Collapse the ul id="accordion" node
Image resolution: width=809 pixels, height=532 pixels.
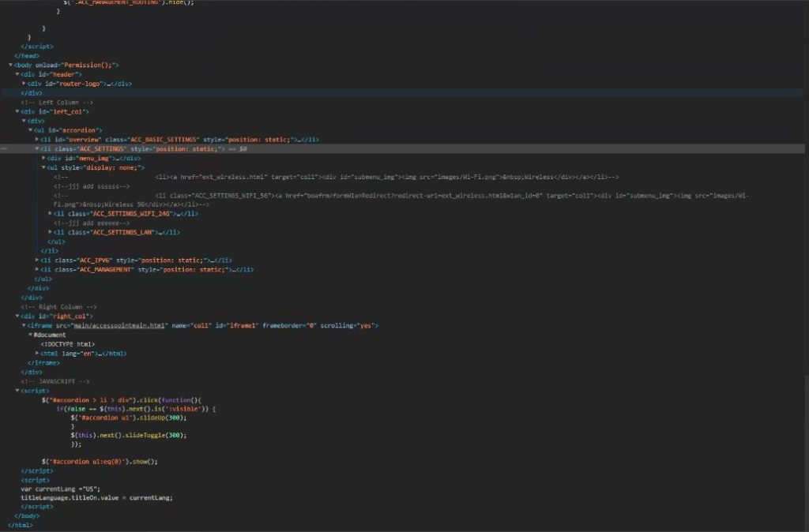click(31, 130)
